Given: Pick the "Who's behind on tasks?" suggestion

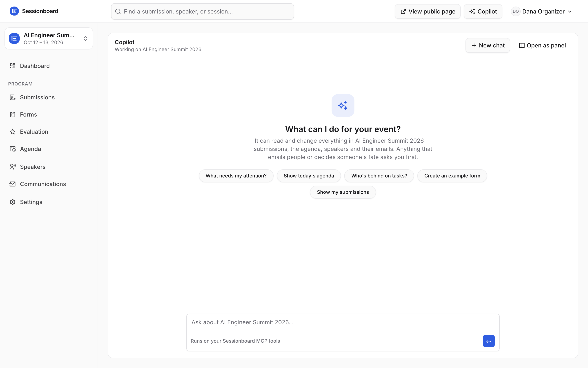Looking at the screenshot, I should point(379,176).
